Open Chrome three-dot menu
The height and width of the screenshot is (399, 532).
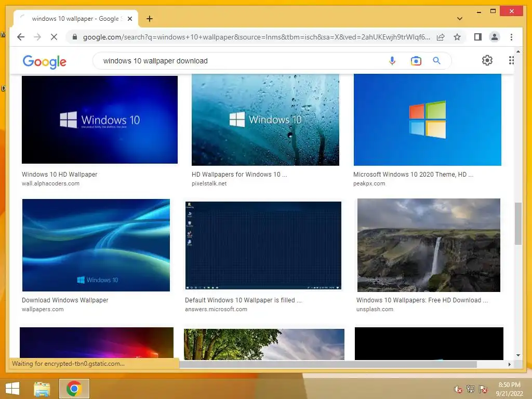click(x=511, y=37)
